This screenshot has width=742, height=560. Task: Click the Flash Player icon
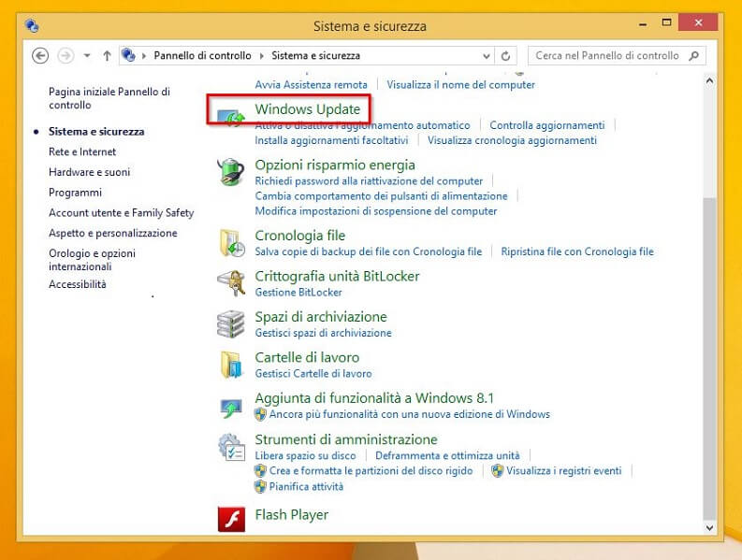coord(230,518)
